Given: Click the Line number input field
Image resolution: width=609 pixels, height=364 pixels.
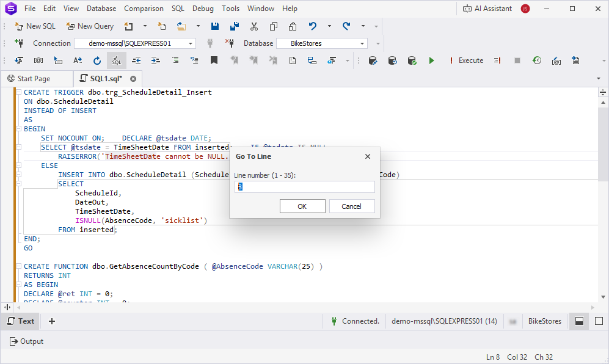Looking at the screenshot, I should [x=304, y=187].
